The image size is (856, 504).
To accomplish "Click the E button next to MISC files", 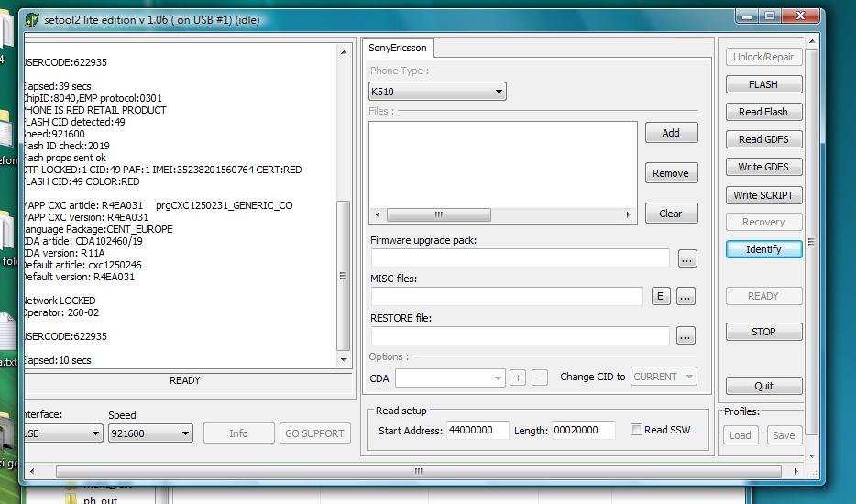I will (661, 297).
